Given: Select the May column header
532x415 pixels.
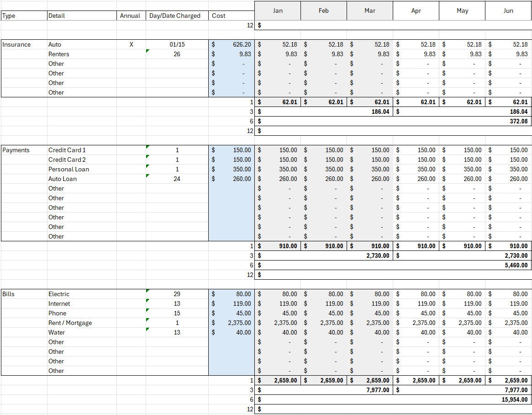Looking at the screenshot, I should click(462, 11).
